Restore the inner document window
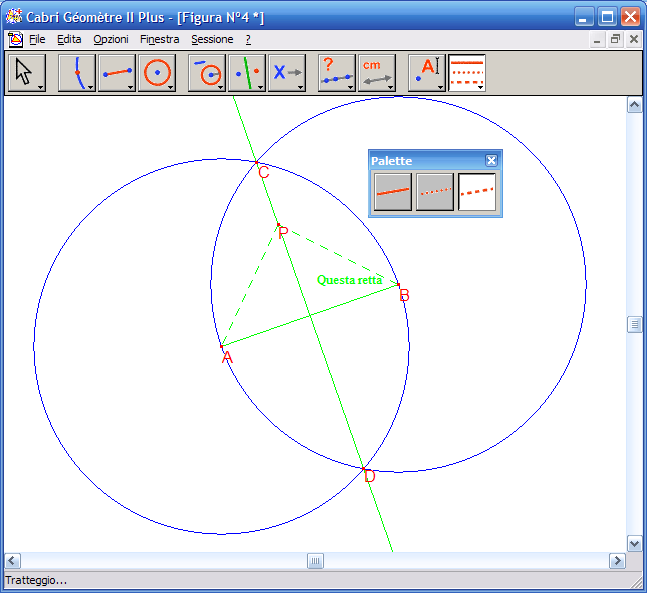647x600 pixels. (x=615, y=40)
